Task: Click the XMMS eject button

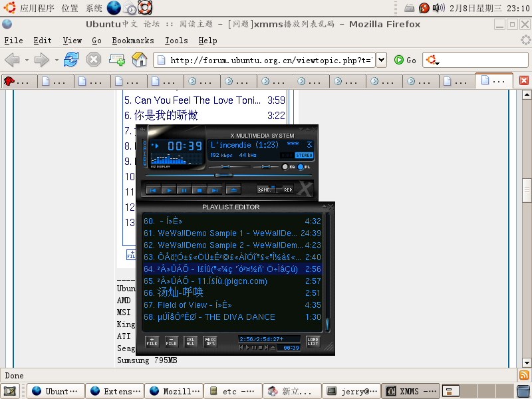Action: 233,190
